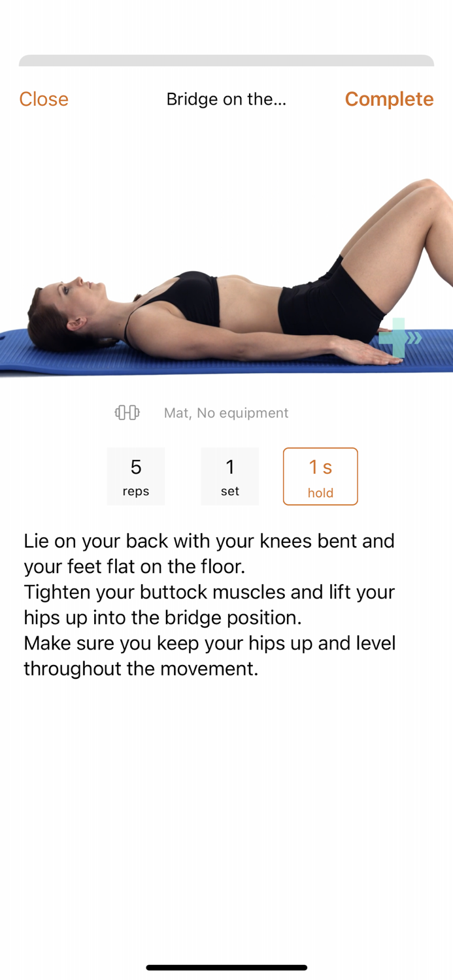Select the 1 set box

pyautogui.click(x=230, y=476)
